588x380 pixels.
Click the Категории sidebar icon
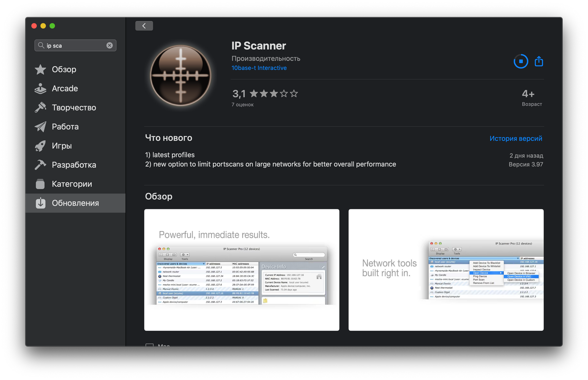41,184
